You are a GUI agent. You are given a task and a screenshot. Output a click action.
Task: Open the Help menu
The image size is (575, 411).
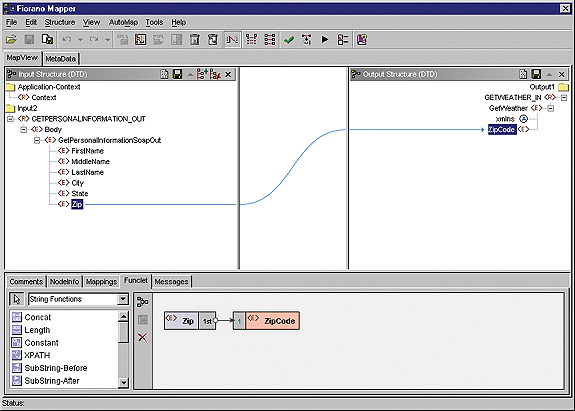pos(179,22)
